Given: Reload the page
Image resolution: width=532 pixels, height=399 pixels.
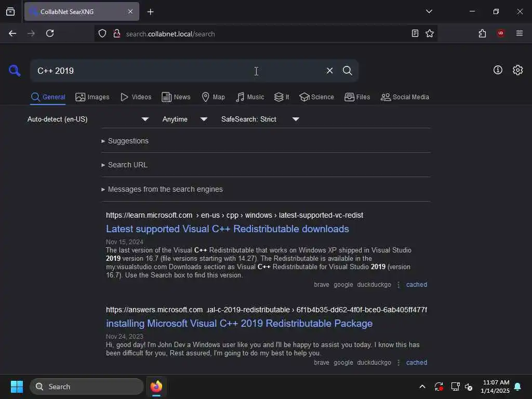Looking at the screenshot, I should tap(50, 33).
